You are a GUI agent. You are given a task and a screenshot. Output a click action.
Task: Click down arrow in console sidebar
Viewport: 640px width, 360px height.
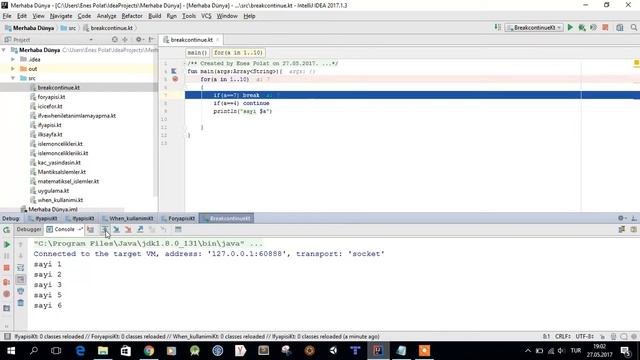20,256
